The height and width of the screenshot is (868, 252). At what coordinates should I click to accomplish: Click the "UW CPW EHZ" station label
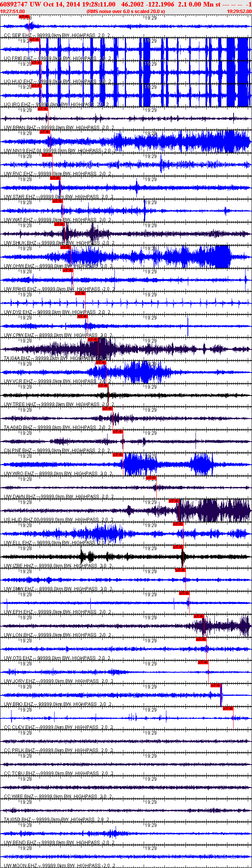tap(19, 335)
